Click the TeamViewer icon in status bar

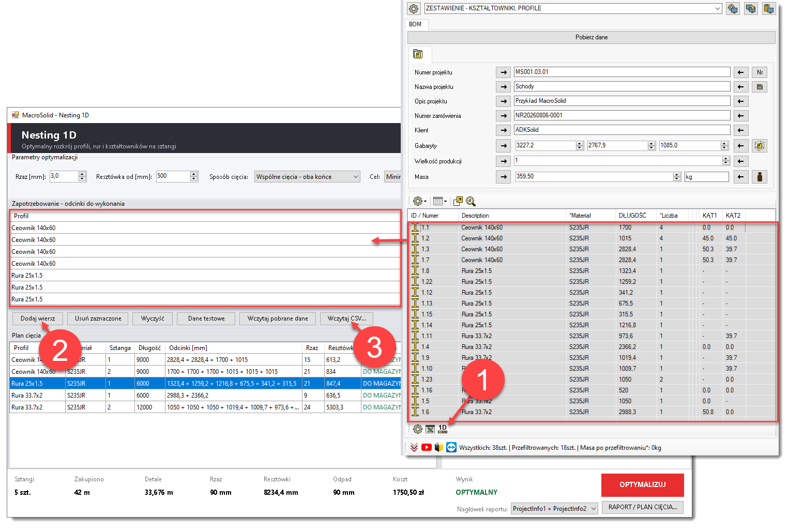click(x=451, y=447)
